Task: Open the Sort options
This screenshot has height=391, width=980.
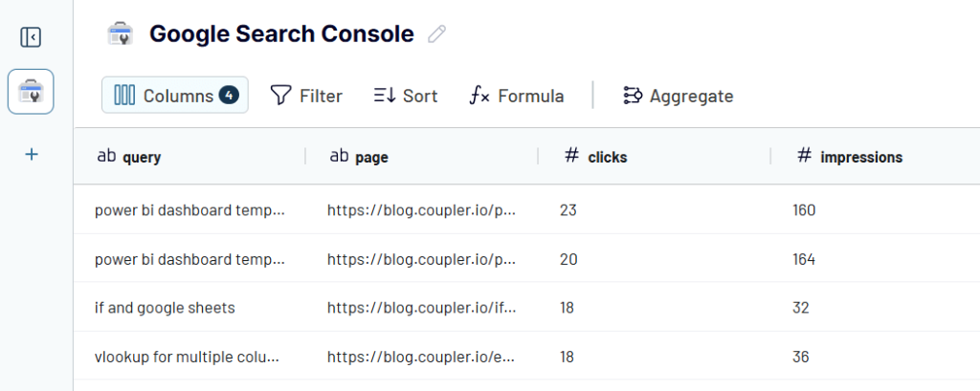Action: coord(406,96)
